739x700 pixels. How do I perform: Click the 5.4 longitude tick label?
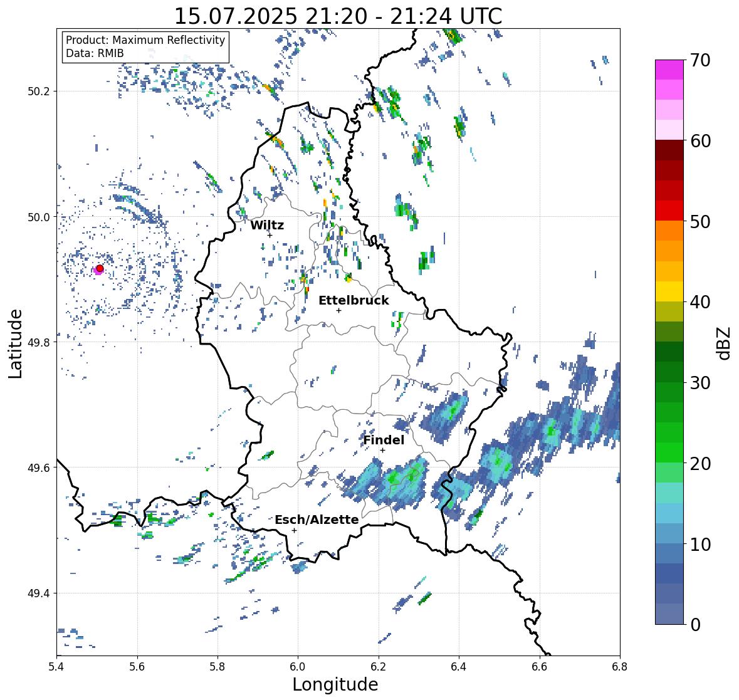point(56,667)
